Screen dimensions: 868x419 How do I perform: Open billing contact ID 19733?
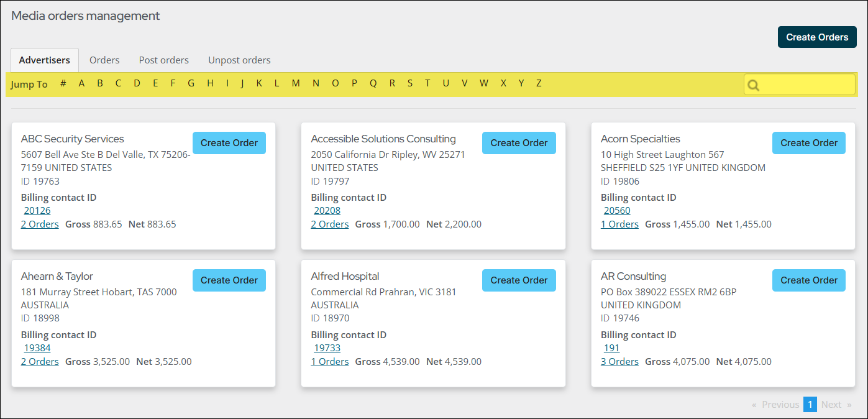pos(327,348)
